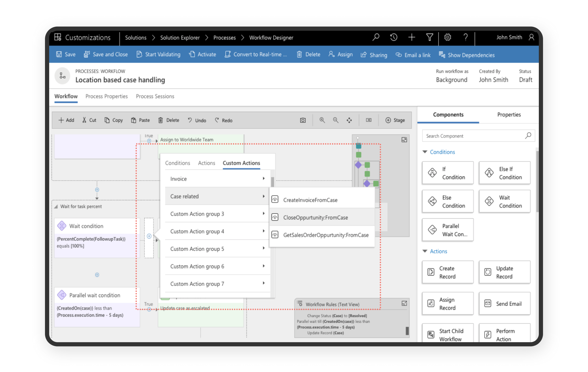Image resolution: width=588 pixels, height=372 pixels.
Task: Zoom in on the workflow canvas
Action: coord(322,120)
